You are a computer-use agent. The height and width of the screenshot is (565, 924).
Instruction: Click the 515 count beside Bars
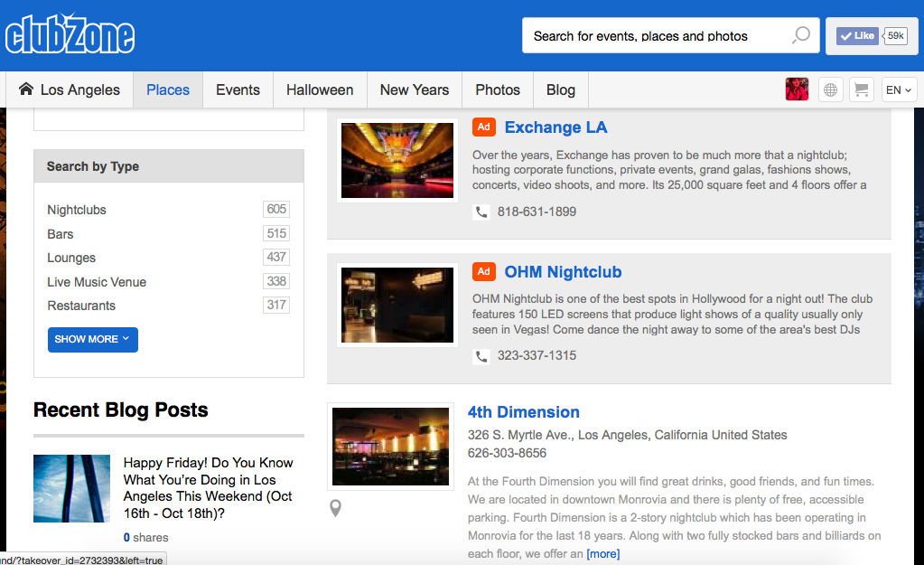click(276, 233)
